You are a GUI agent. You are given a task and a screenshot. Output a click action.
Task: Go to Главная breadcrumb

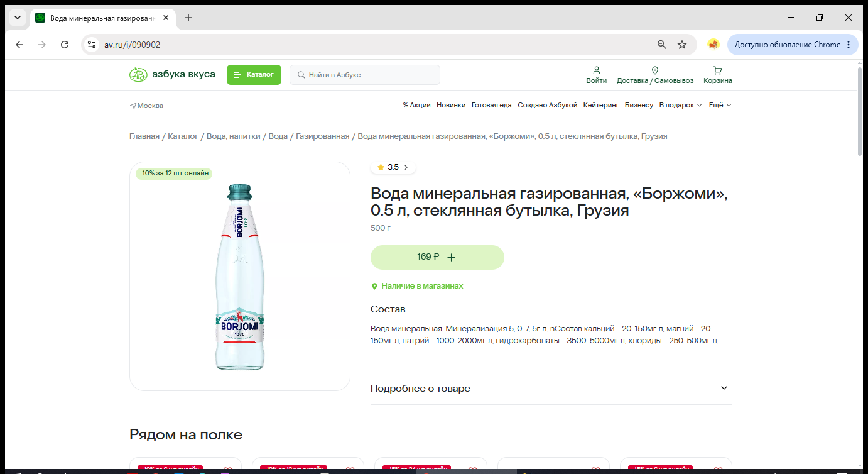pyautogui.click(x=144, y=136)
